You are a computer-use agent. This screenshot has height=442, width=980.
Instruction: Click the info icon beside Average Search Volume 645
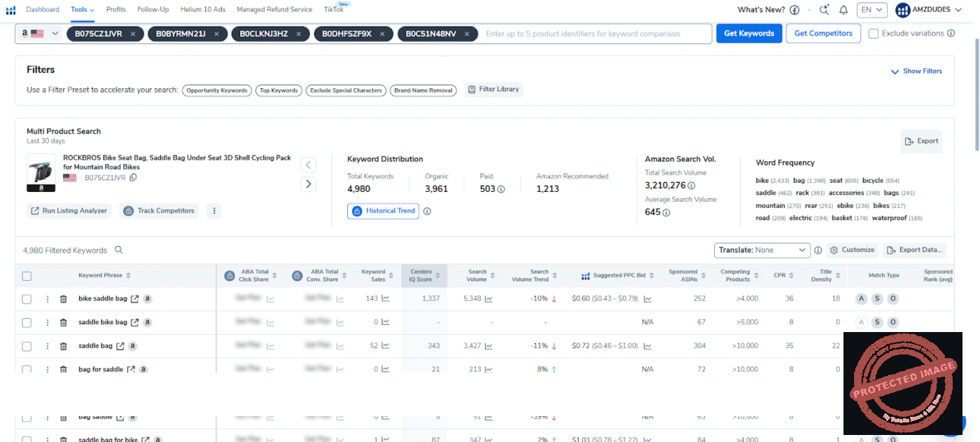[x=666, y=212]
